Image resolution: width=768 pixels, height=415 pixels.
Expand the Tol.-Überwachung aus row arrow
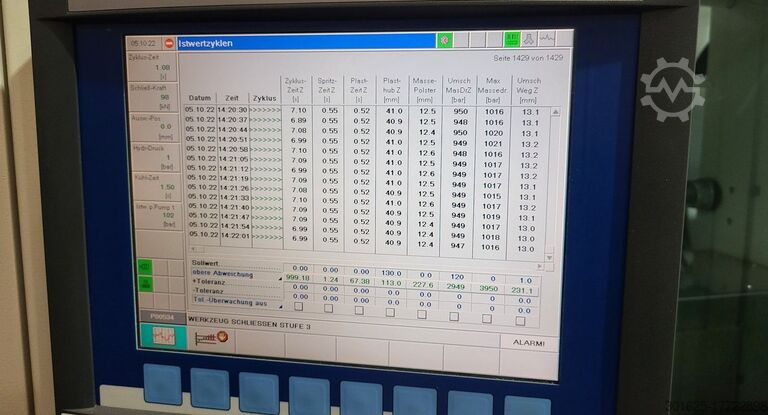280,304
